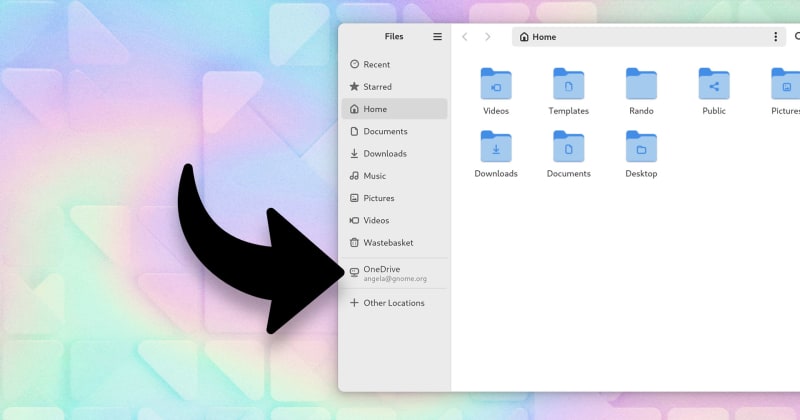Click the forward navigation arrow

click(x=487, y=37)
